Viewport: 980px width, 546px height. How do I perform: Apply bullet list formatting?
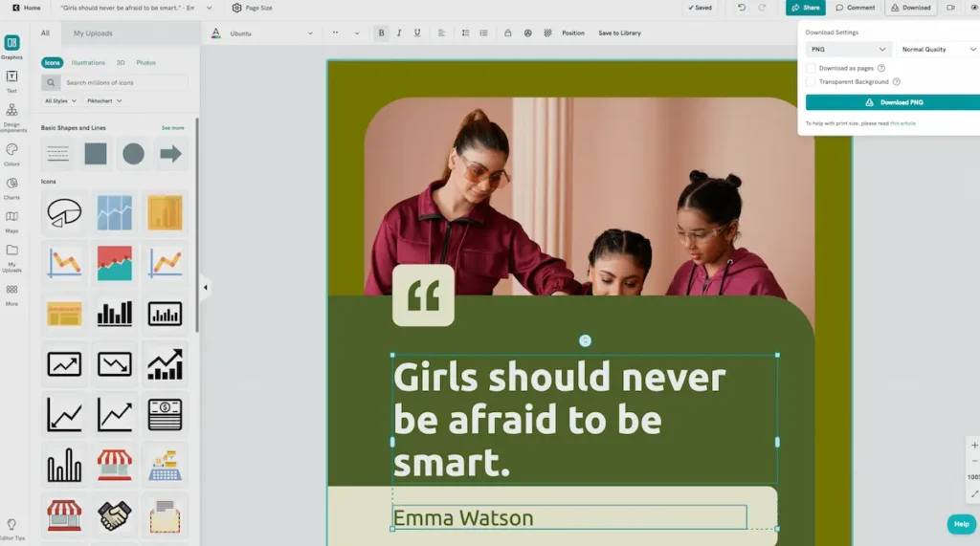(x=483, y=33)
